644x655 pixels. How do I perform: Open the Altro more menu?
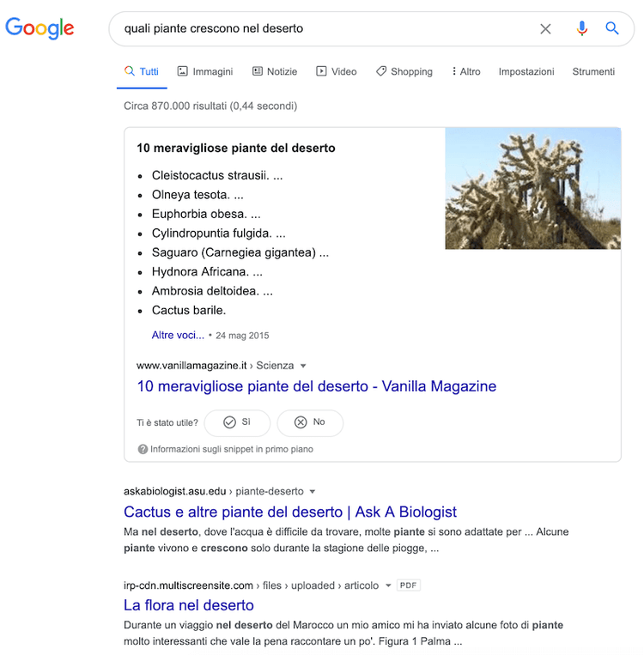click(466, 71)
